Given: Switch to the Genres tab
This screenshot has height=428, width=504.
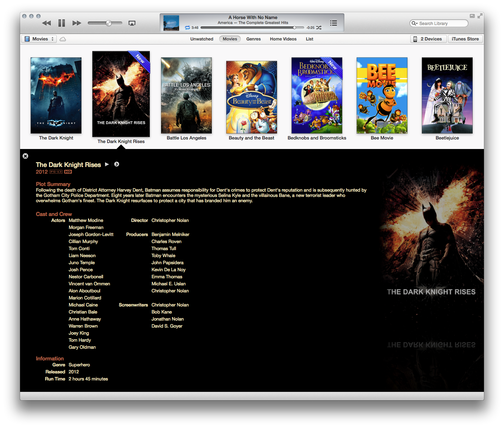Looking at the screenshot, I should coord(253,39).
